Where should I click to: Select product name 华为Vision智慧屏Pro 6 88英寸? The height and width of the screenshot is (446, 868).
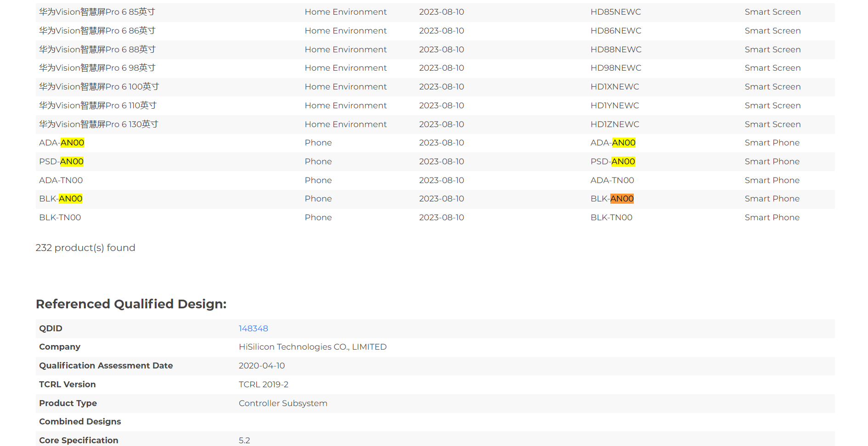(x=97, y=50)
